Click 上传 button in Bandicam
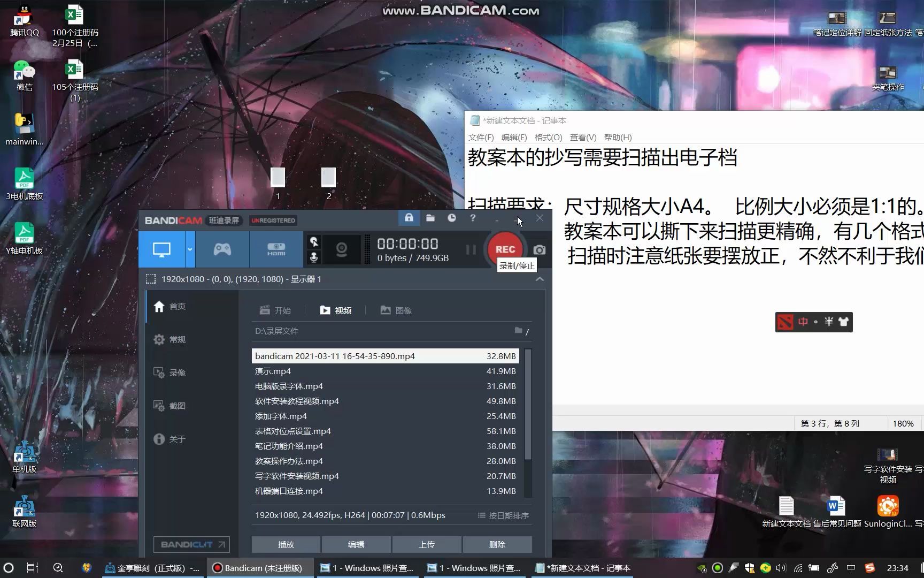 pos(427,544)
